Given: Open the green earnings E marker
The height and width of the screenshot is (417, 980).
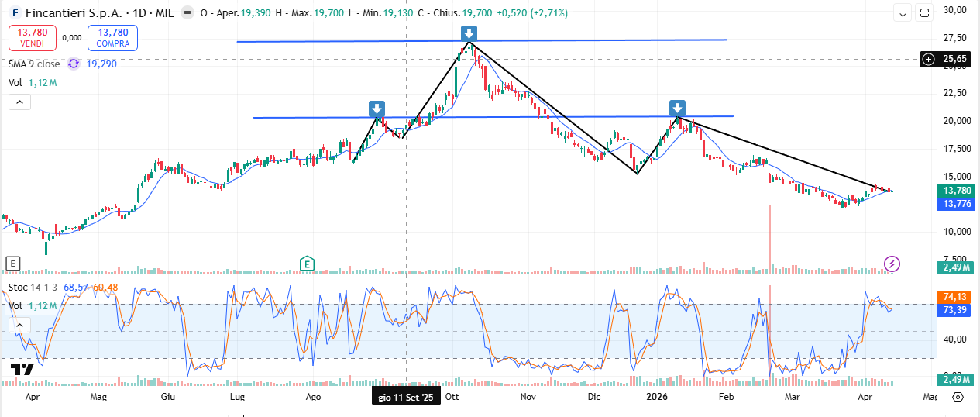Looking at the screenshot, I should 308,264.
